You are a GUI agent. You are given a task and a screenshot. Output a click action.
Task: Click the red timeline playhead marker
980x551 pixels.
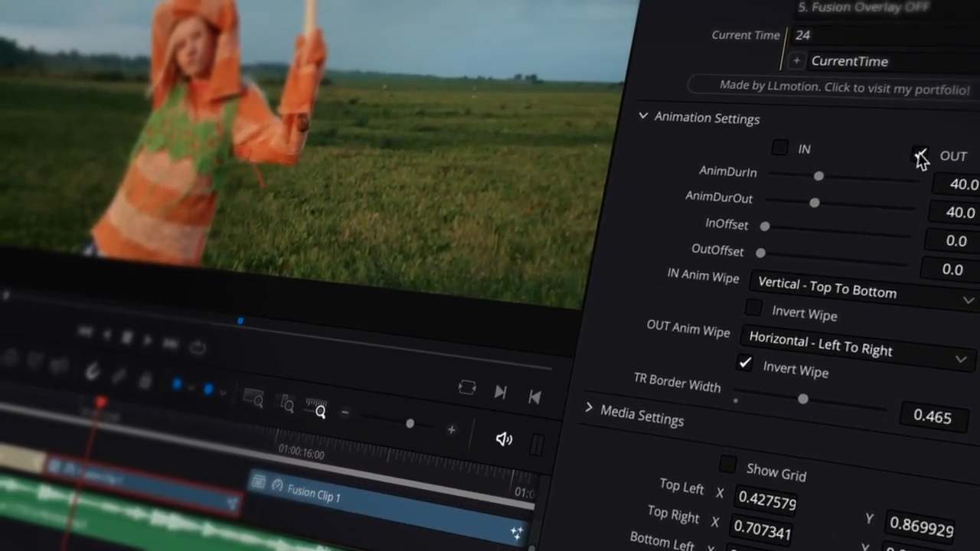click(100, 402)
